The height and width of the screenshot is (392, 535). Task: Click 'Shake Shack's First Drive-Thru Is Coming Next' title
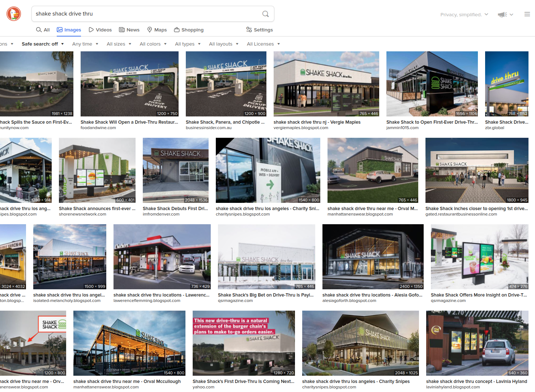[x=243, y=382]
